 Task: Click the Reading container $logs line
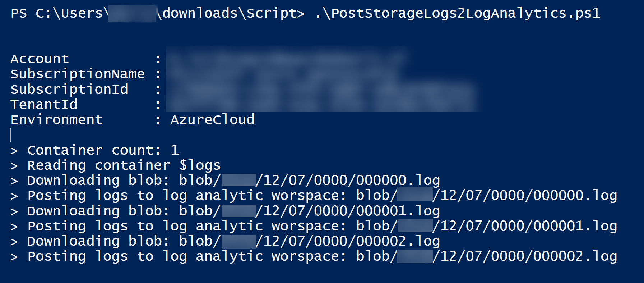point(116,165)
